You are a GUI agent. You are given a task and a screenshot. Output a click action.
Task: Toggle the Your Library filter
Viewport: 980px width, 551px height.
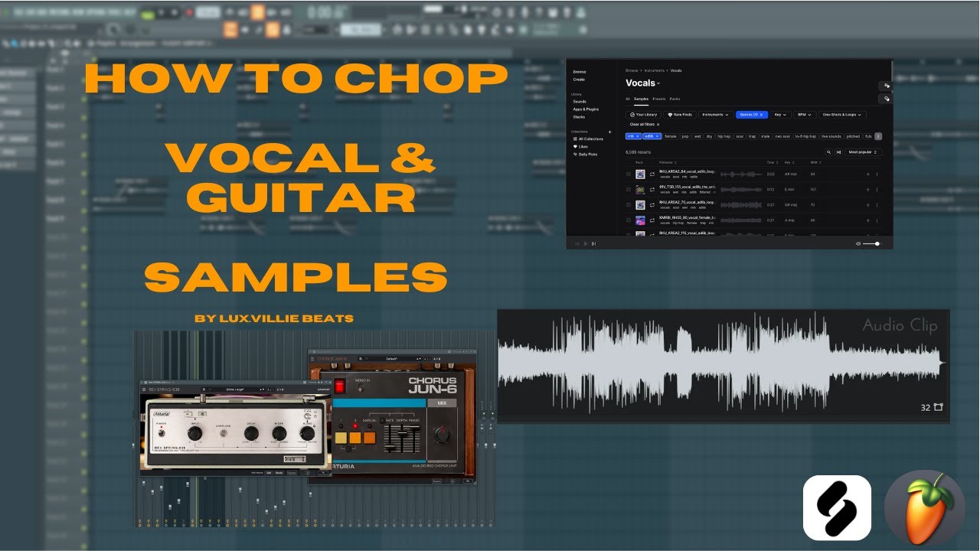point(643,115)
